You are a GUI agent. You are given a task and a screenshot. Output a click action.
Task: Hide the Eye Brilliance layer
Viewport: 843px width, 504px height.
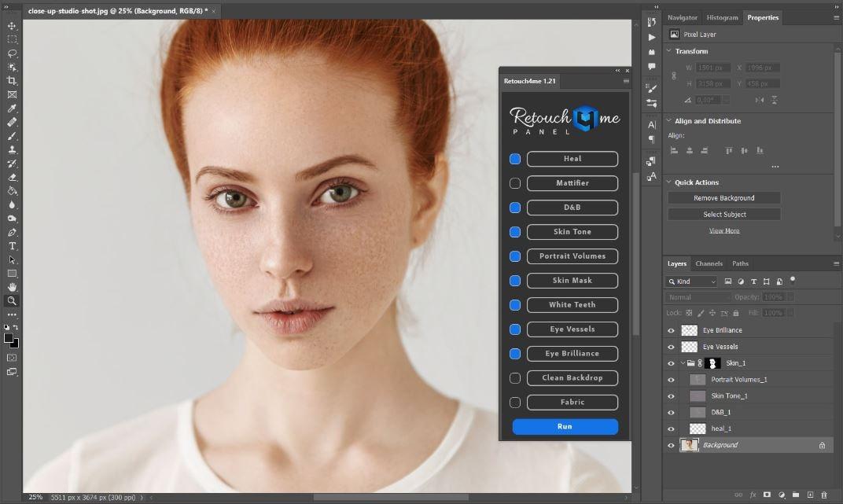(x=671, y=330)
